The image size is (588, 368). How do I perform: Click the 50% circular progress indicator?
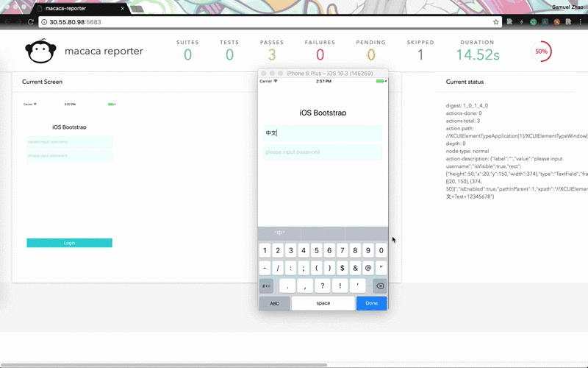542,52
